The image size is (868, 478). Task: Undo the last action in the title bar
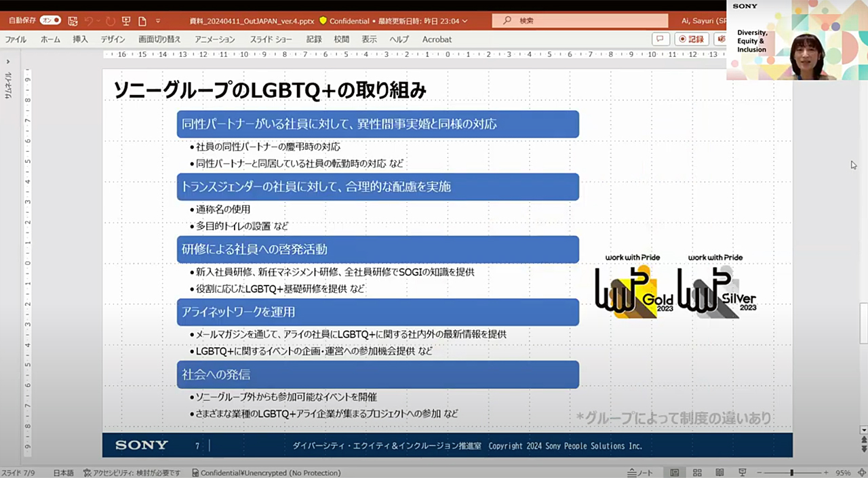click(89, 21)
